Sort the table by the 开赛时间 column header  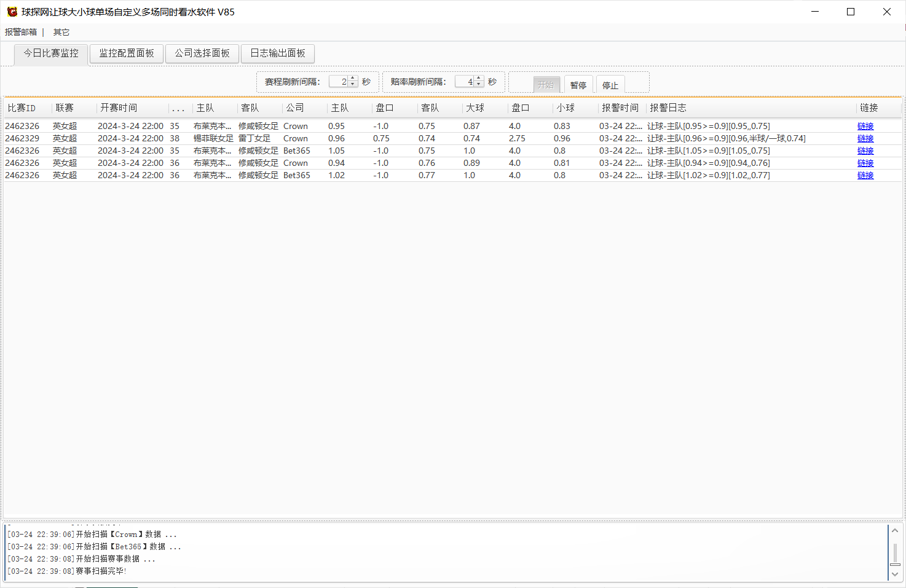tap(119, 108)
